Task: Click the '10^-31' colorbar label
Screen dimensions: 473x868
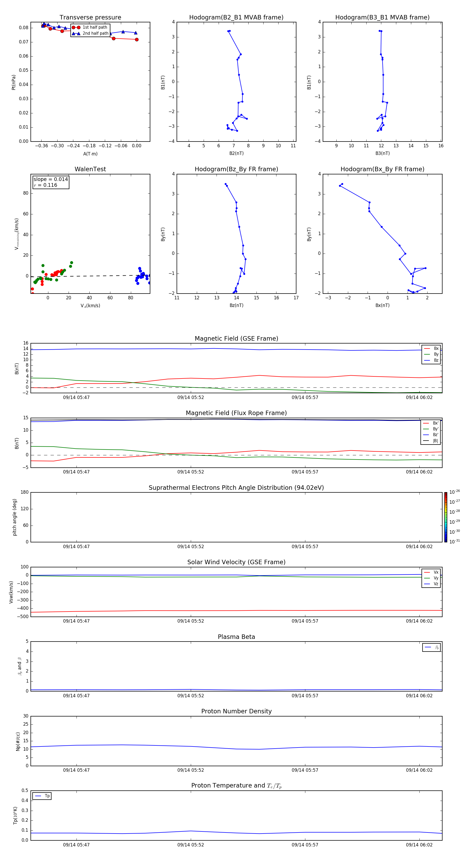Action: click(455, 542)
